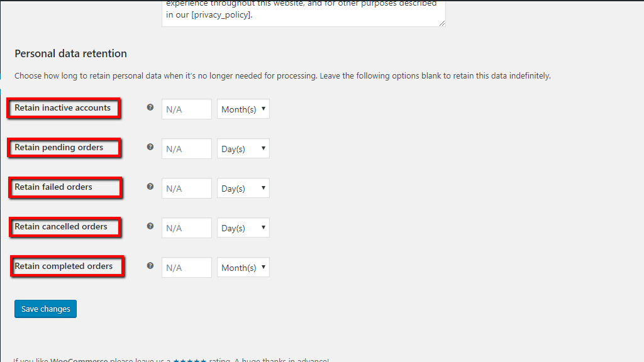
Task: Open the Retain failed orders help tooltip
Action: pos(150,187)
